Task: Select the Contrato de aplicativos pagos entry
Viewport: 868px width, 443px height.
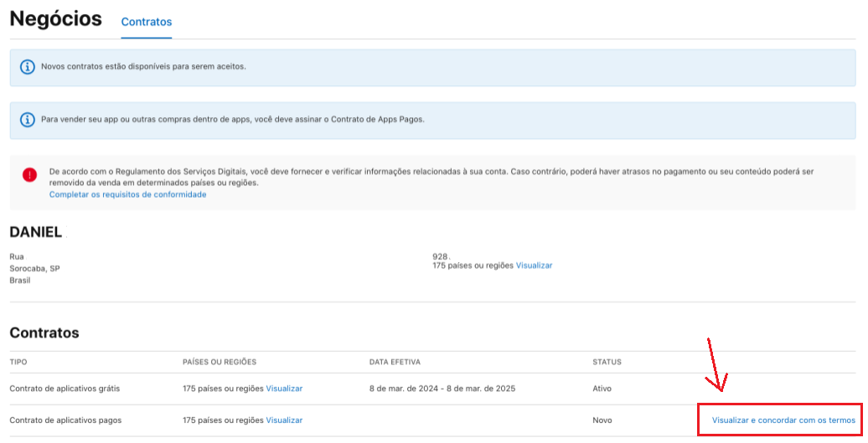Action: (65, 420)
